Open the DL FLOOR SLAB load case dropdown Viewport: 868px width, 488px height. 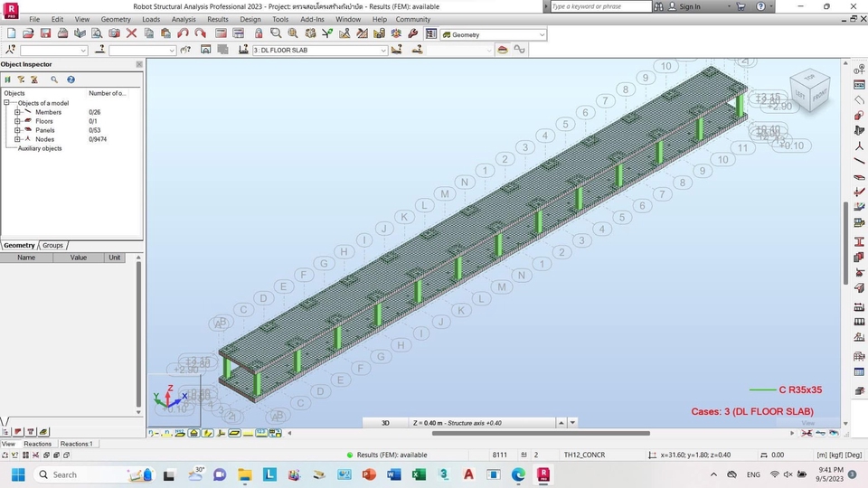383,51
